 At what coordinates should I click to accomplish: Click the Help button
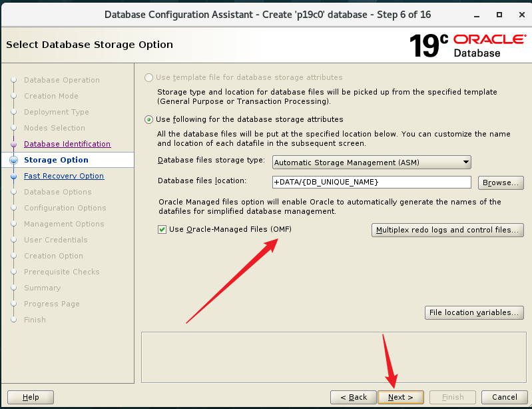[31, 397]
